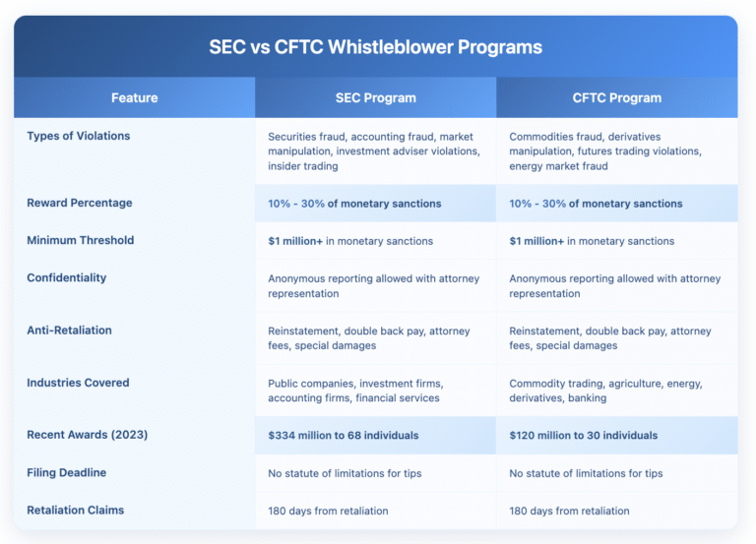
Task: Select the SEC securities fraud violations cell
Action: click(x=373, y=151)
